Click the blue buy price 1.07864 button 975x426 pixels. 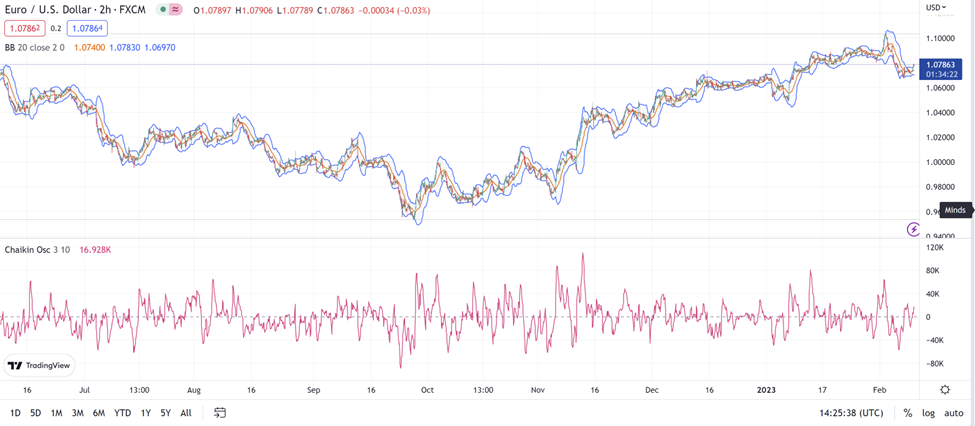(x=87, y=28)
